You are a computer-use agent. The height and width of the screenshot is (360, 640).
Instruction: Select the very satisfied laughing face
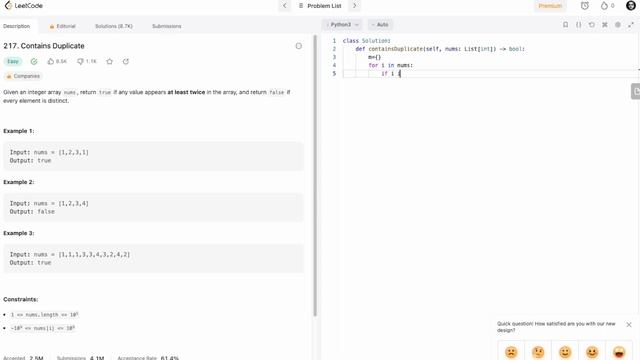[619, 352]
